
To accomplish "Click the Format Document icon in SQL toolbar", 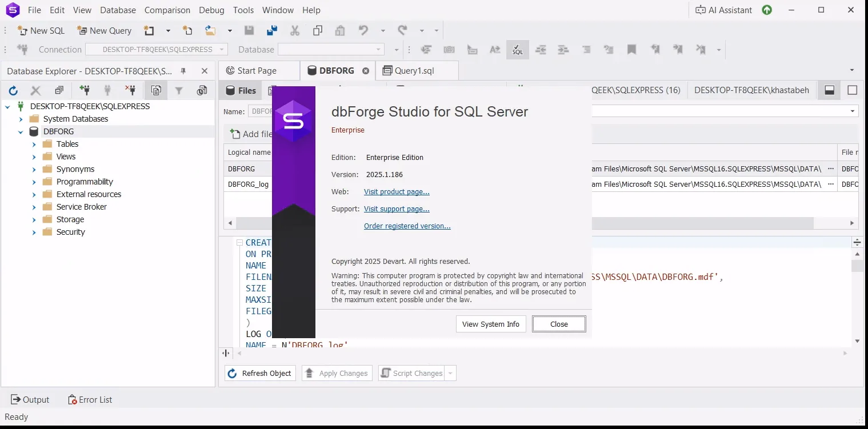I will [426, 50].
